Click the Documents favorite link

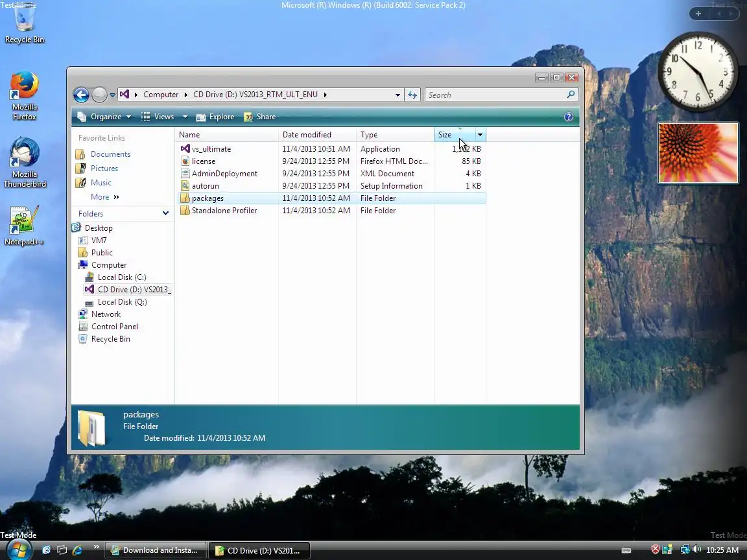(x=110, y=154)
